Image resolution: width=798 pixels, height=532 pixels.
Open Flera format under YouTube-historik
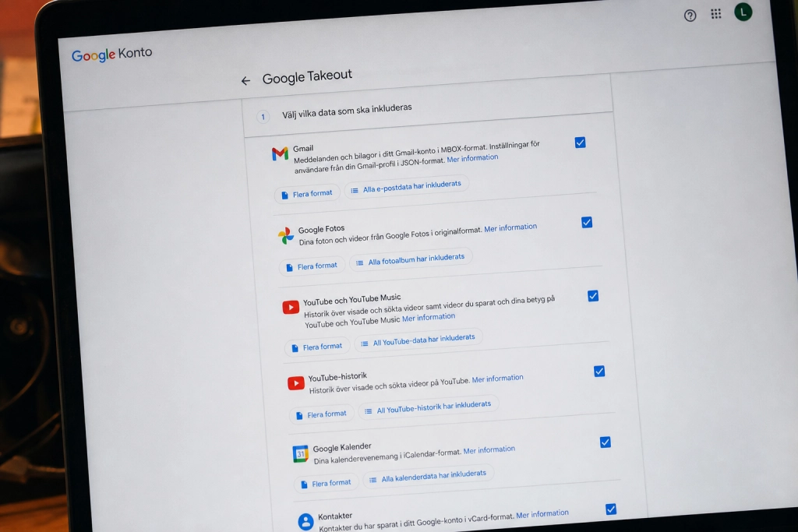coord(322,414)
